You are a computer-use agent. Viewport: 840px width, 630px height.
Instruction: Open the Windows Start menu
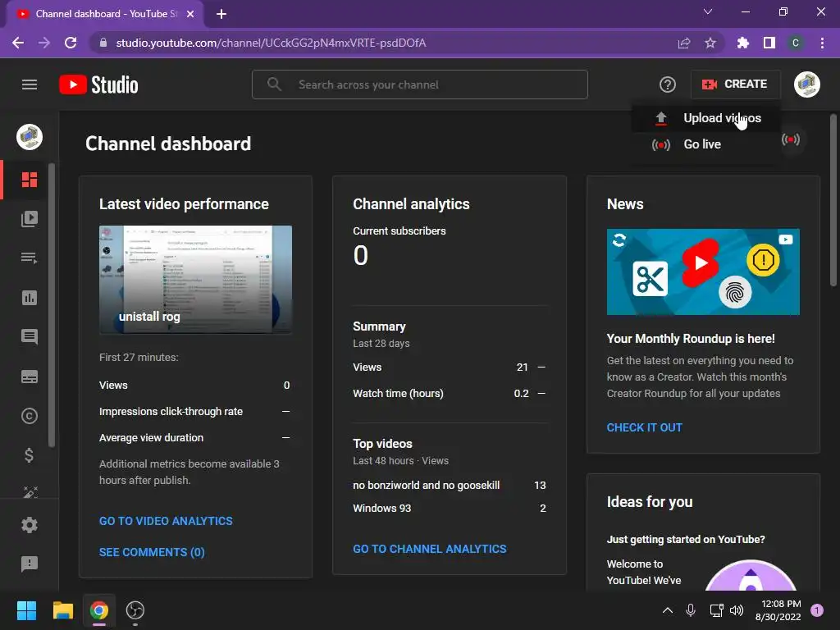[26, 610]
